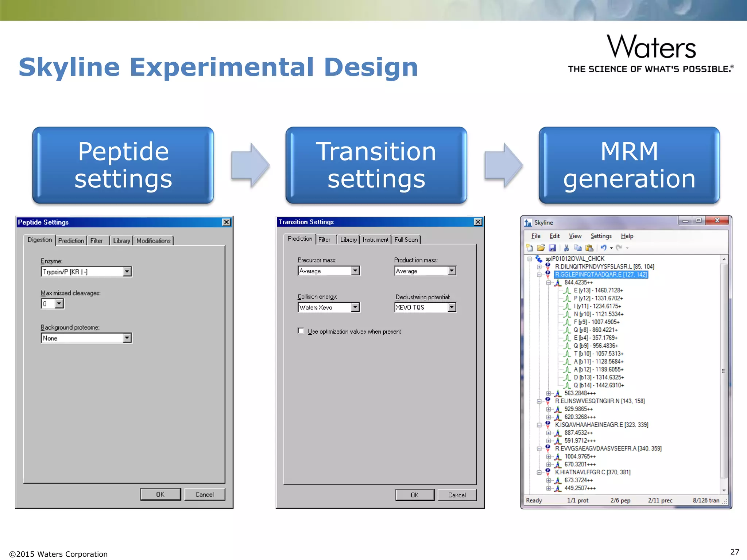
Task: Click the Copy toolbar icon
Action: (578, 248)
